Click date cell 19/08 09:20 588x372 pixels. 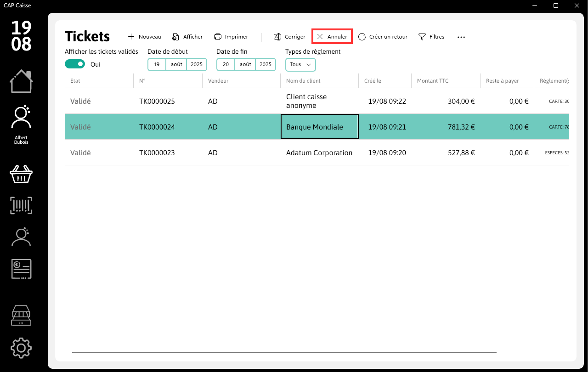pyautogui.click(x=385, y=152)
